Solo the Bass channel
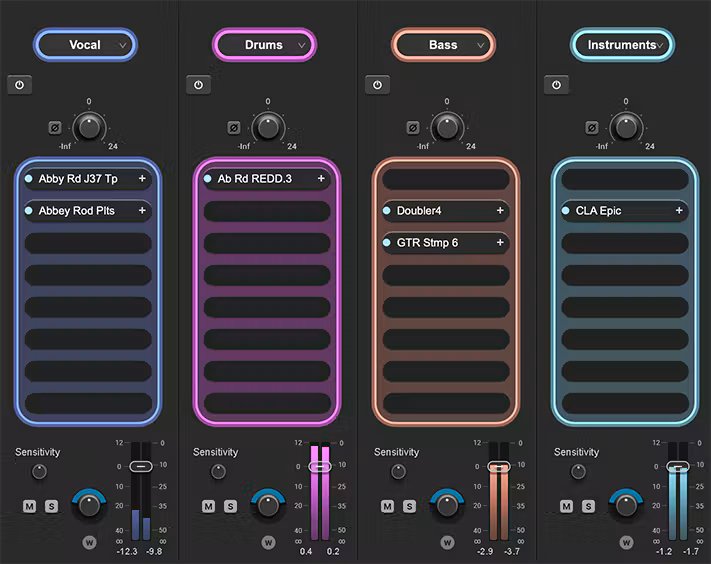This screenshot has width=711, height=564. pos(409,506)
